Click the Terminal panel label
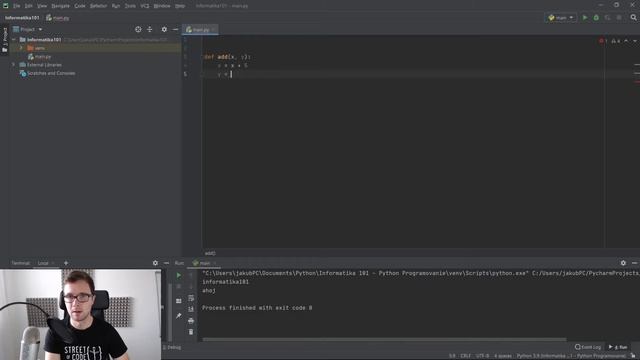640x360 pixels. click(20, 263)
